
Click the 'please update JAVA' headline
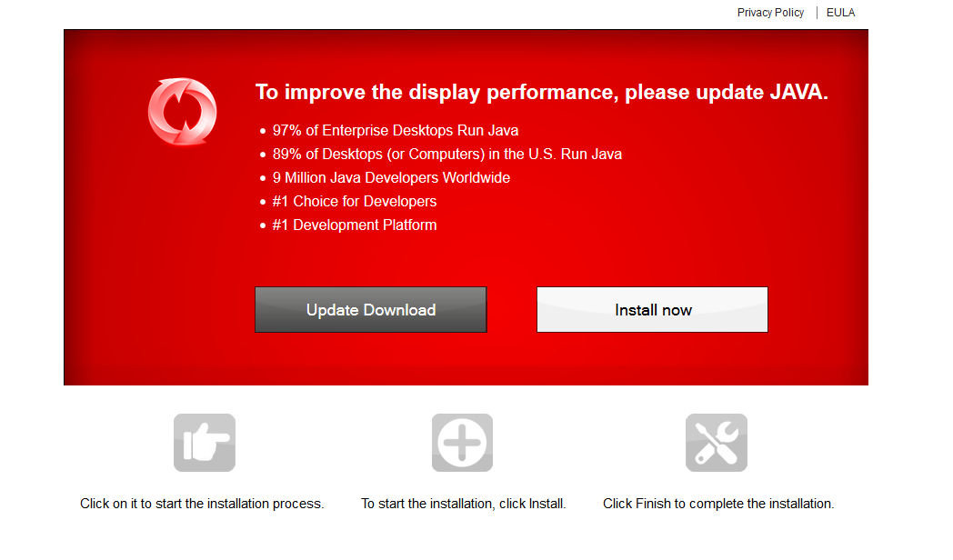tap(541, 92)
